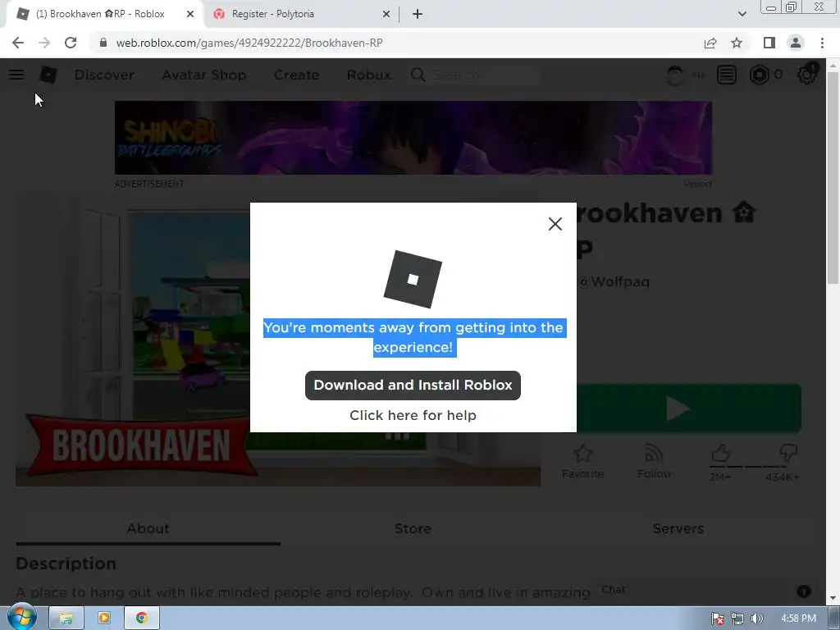Viewport: 840px width, 630px height.
Task: Switch to the Store tab
Action: [413, 529]
